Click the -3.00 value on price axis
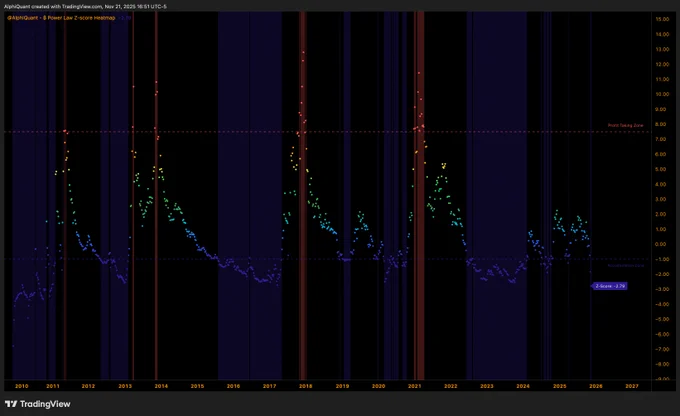This screenshot has height=416, width=680. click(662, 289)
